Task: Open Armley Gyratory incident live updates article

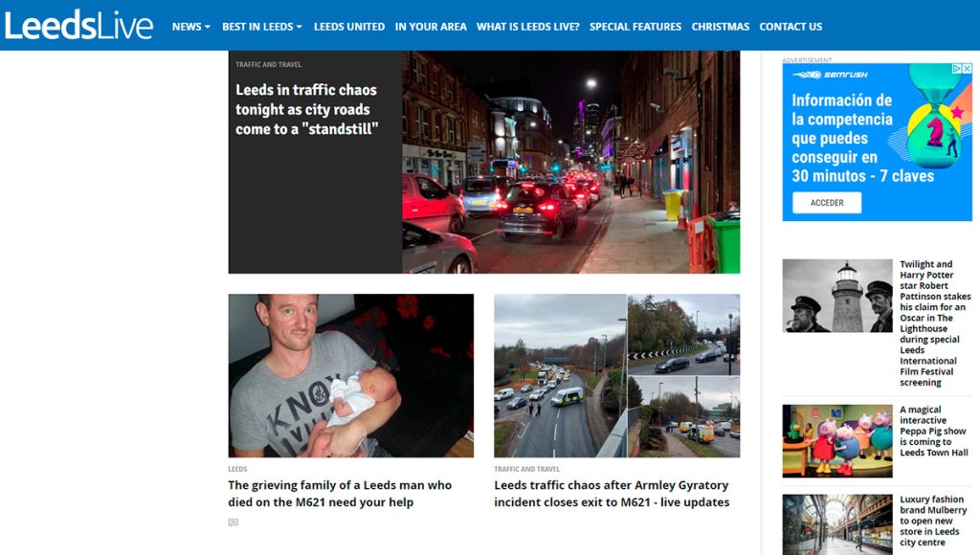Action: (x=612, y=494)
